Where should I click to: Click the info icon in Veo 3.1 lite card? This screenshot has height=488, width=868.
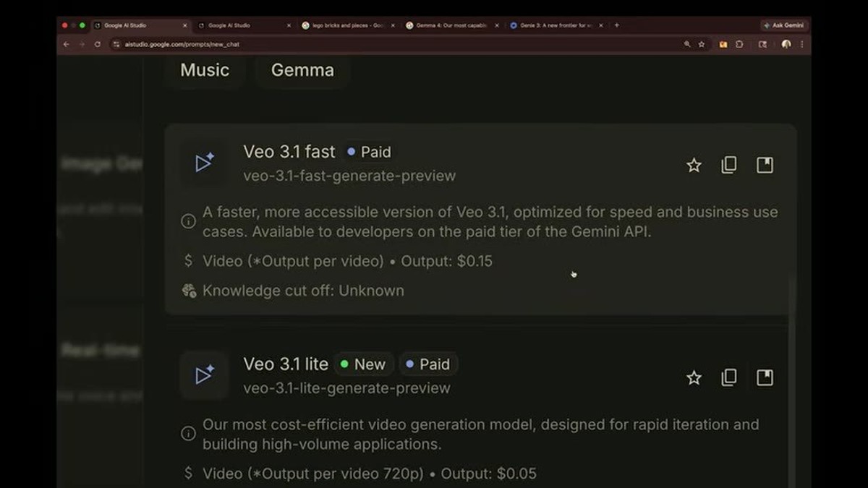point(188,434)
